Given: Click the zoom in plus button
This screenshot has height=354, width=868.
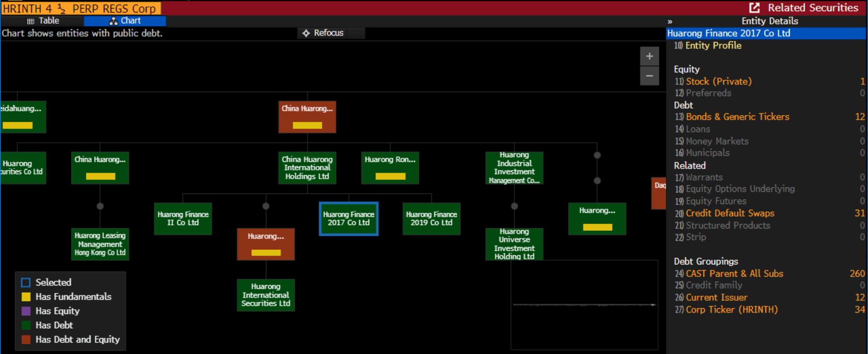Looking at the screenshot, I should tap(649, 56).
